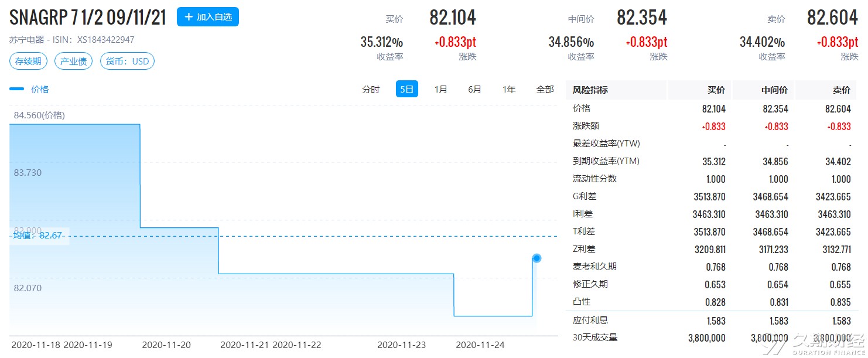Show the 全部 chart history
Screen dimensions: 868x358
[x=545, y=89]
